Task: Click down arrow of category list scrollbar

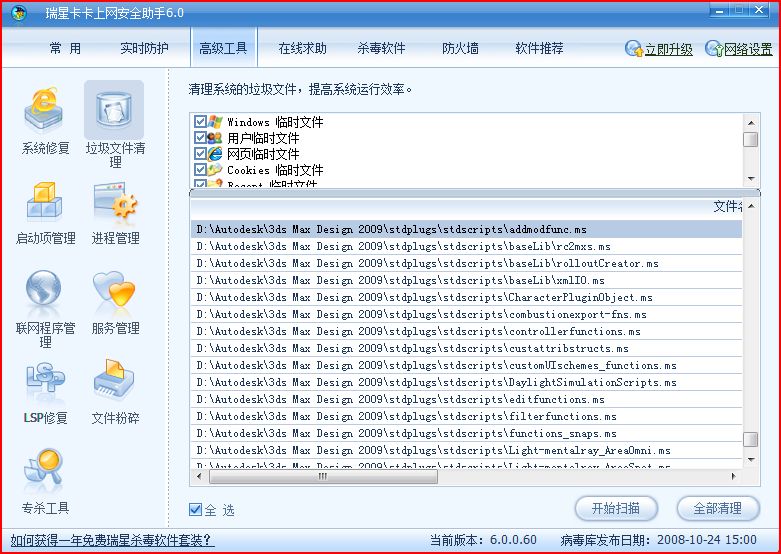Action: tap(751, 178)
